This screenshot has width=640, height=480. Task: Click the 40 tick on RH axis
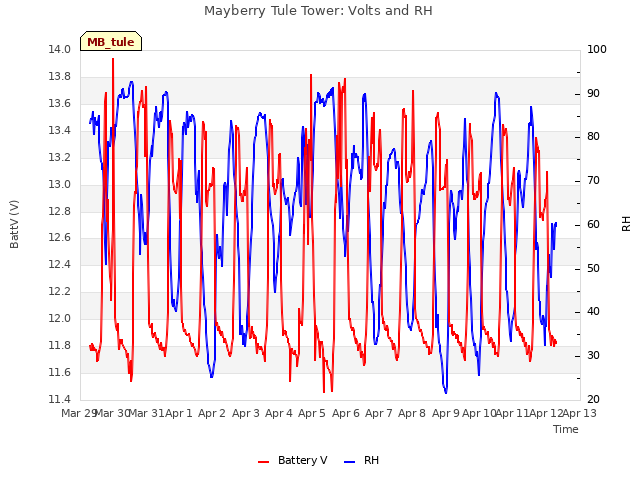click(593, 311)
